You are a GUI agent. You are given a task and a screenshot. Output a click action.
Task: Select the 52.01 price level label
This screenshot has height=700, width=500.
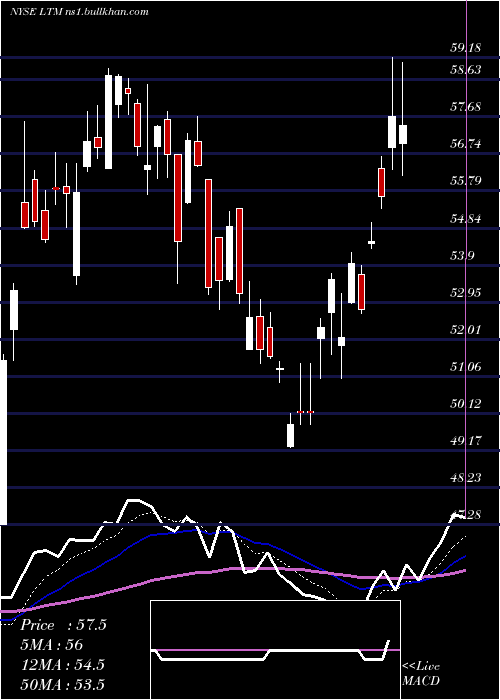click(x=466, y=330)
